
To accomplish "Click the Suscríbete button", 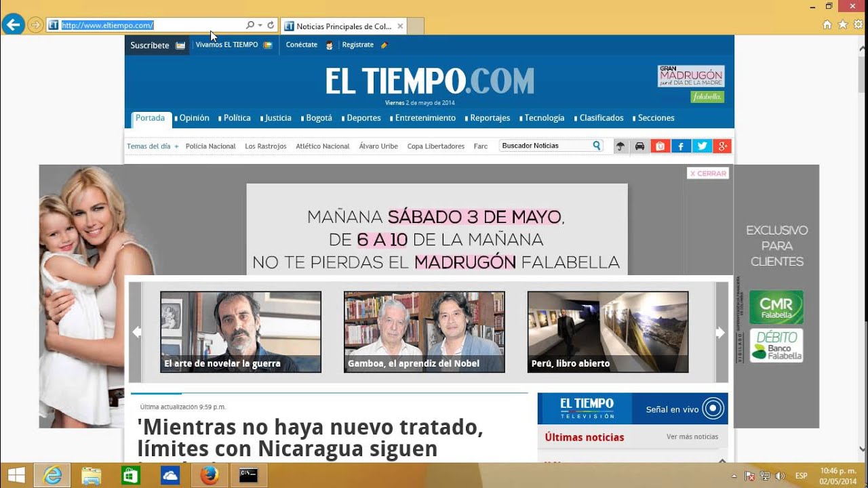I will click(x=157, y=45).
